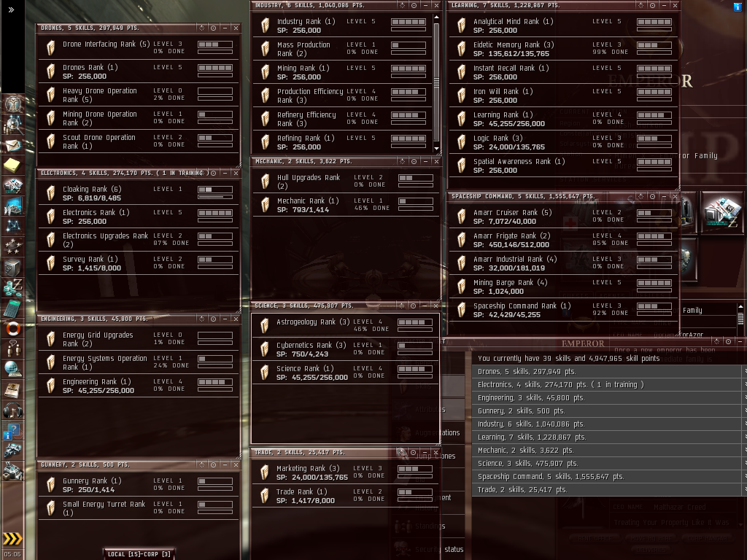The height and width of the screenshot is (560, 747).
Task: Open the Standings tab in character sheet
Action: (x=429, y=526)
